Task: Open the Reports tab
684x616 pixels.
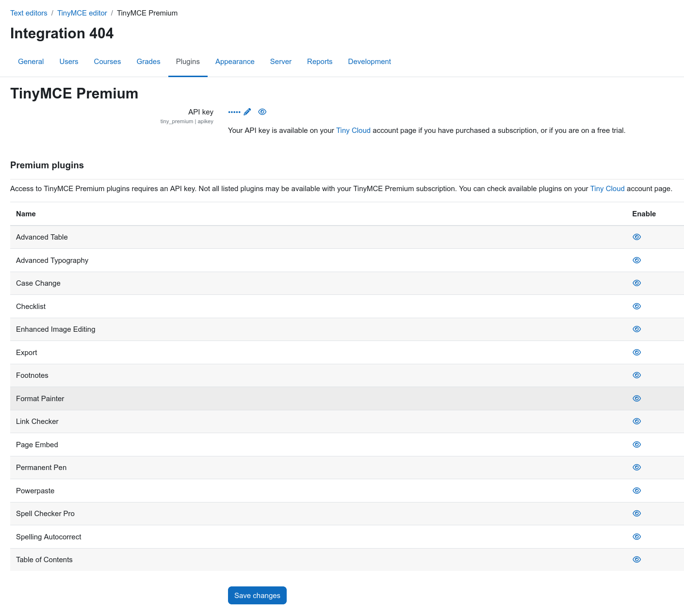Action: 320,62
